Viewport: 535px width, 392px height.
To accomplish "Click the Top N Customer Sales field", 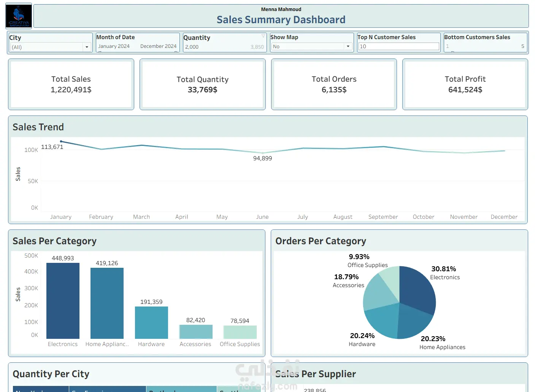I will pos(398,46).
